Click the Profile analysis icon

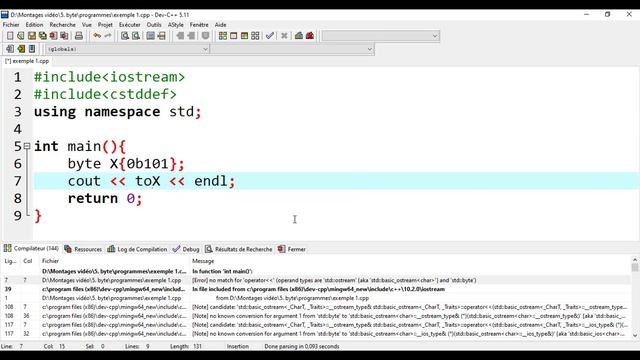[299, 36]
